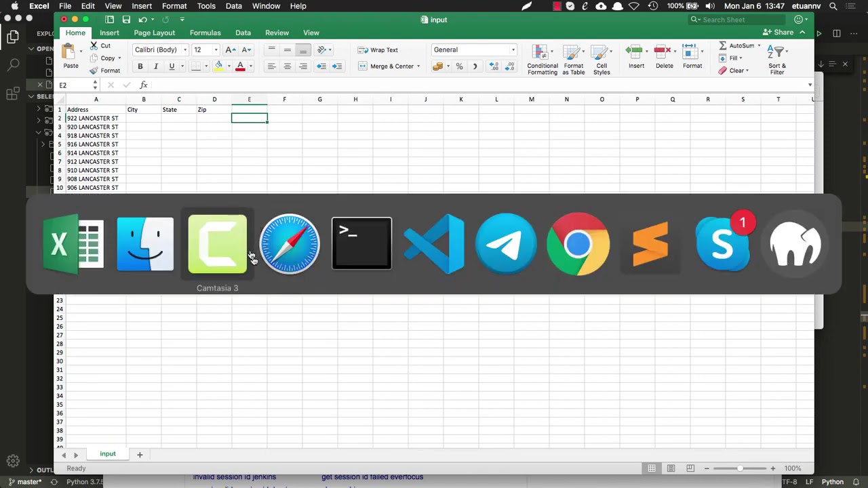Click the font color red swatch
The height and width of the screenshot is (488, 868).
tap(240, 66)
